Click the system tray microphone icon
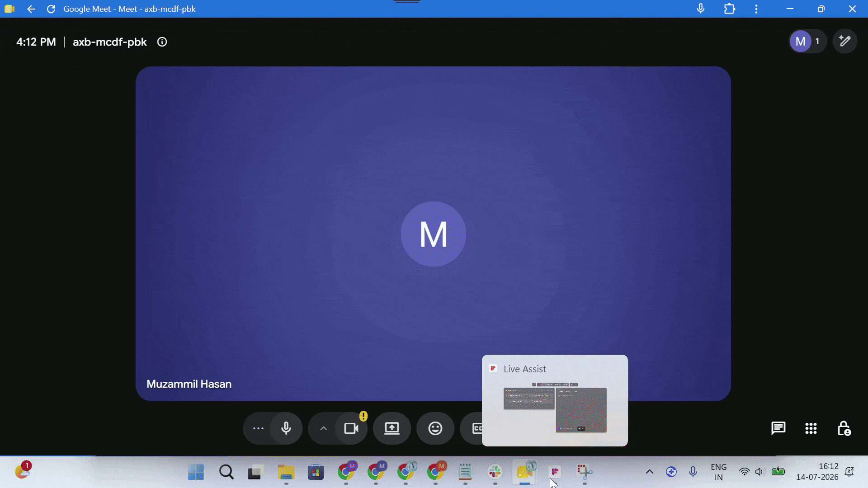The image size is (868, 488). (x=693, y=472)
